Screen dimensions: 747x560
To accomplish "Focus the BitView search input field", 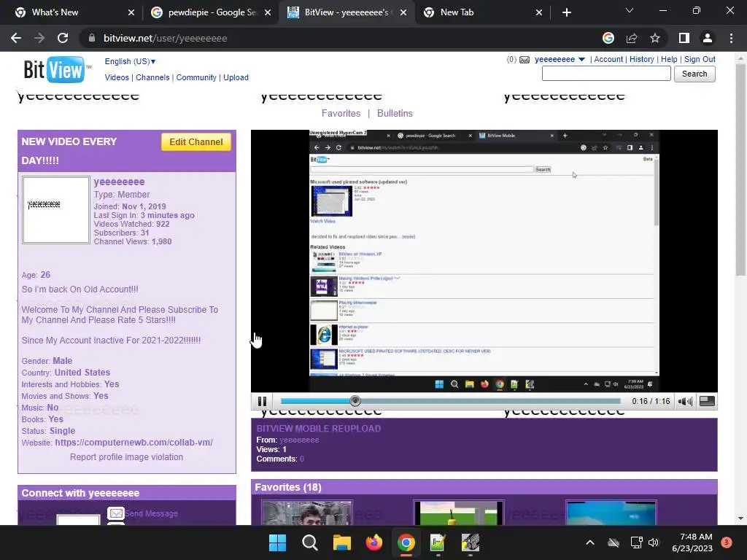I will pyautogui.click(x=606, y=74).
